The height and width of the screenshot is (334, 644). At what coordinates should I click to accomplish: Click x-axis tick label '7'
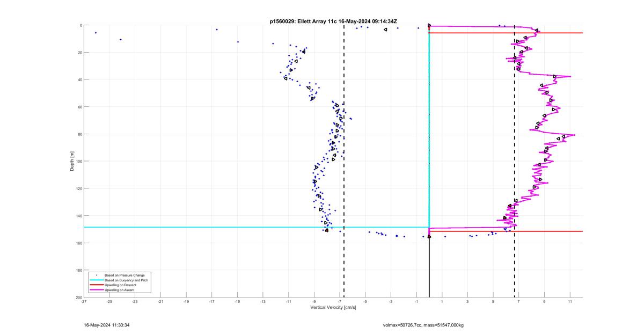pyautogui.click(x=519, y=302)
